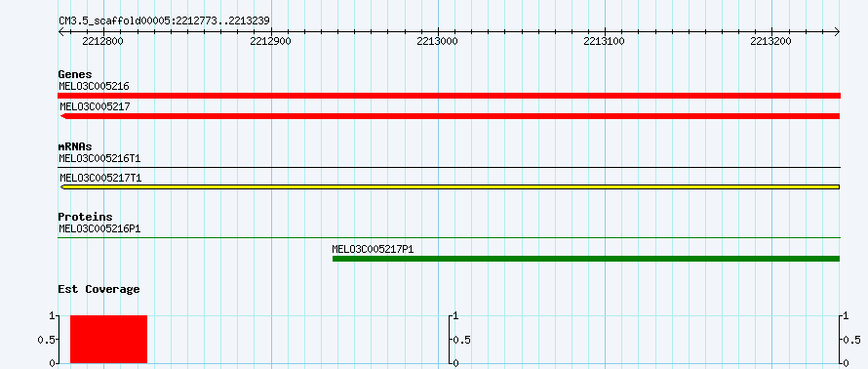Viewport: 868px width, 369px height.
Task: Click the Est Coverage track heading
Action: tap(99, 289)
